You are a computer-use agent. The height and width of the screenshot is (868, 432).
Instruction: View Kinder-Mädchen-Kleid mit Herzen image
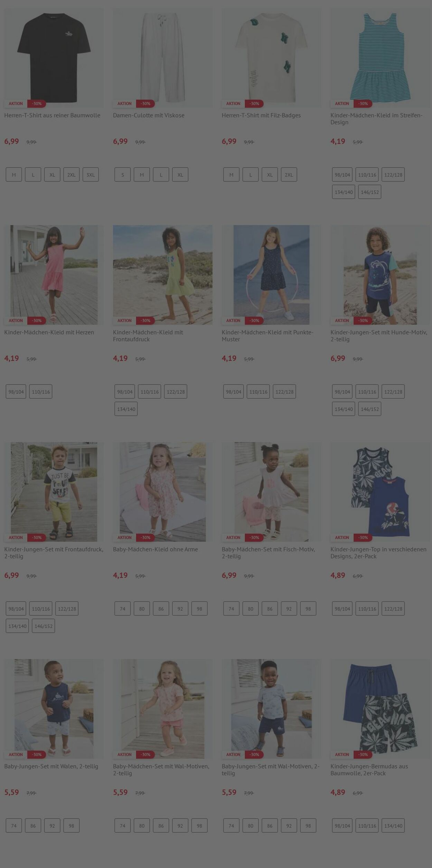point(54,275)
